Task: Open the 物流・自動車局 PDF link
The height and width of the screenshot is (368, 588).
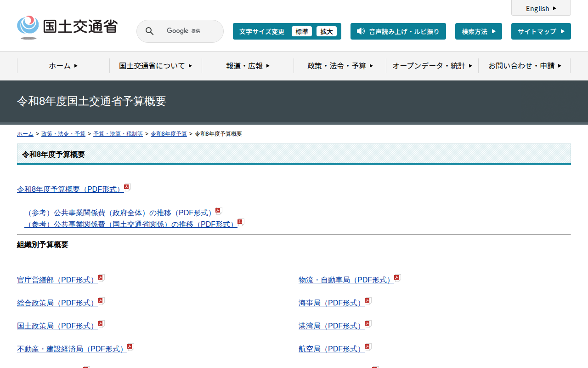Action: pyautogui.click(x=346, y=280)
